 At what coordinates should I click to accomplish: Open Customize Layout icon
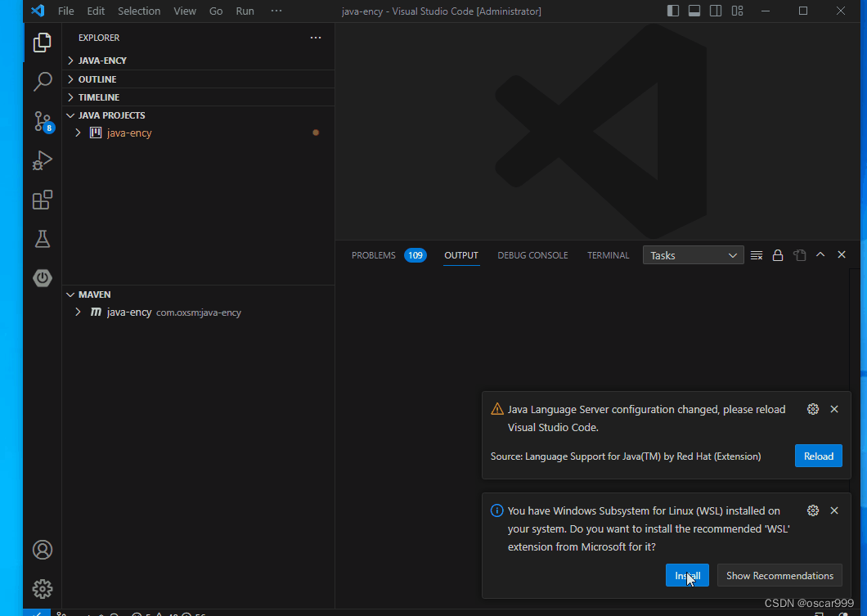click(x=737, y=11)
